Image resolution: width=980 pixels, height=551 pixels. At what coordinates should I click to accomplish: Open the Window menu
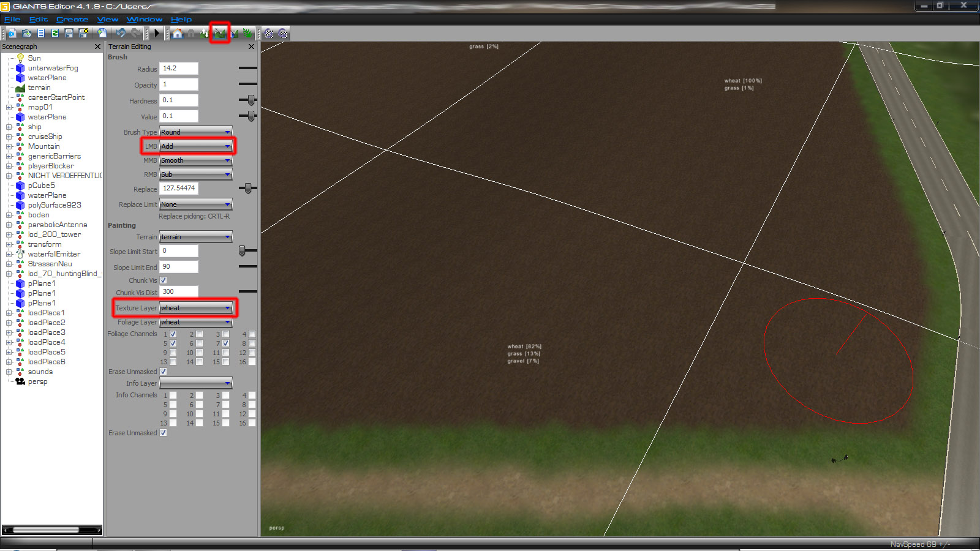coord(144,20)
